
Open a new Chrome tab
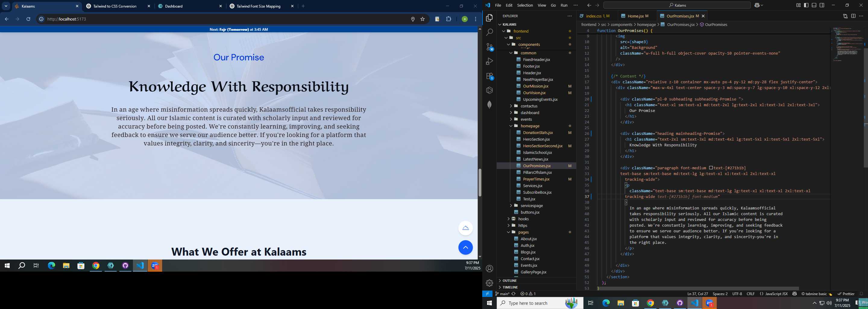click(x=303, y=6)
